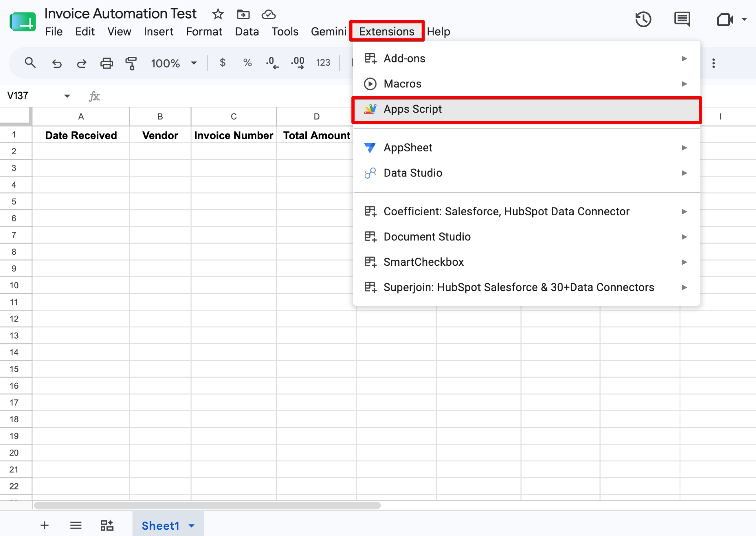Expand the name box dropdown arrow
Screen dimensions: 756x536
click(x=67, y=96)
